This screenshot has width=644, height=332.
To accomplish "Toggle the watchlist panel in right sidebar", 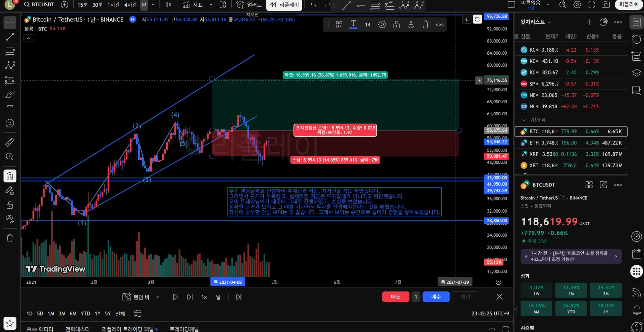I will pos(636,22).
